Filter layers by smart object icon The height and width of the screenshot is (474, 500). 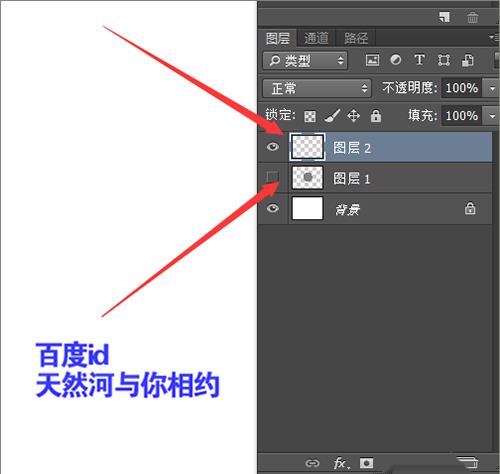468,60
